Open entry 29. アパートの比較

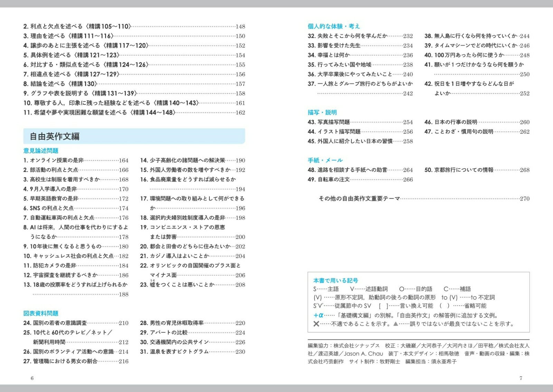click(x=164, y=333)
